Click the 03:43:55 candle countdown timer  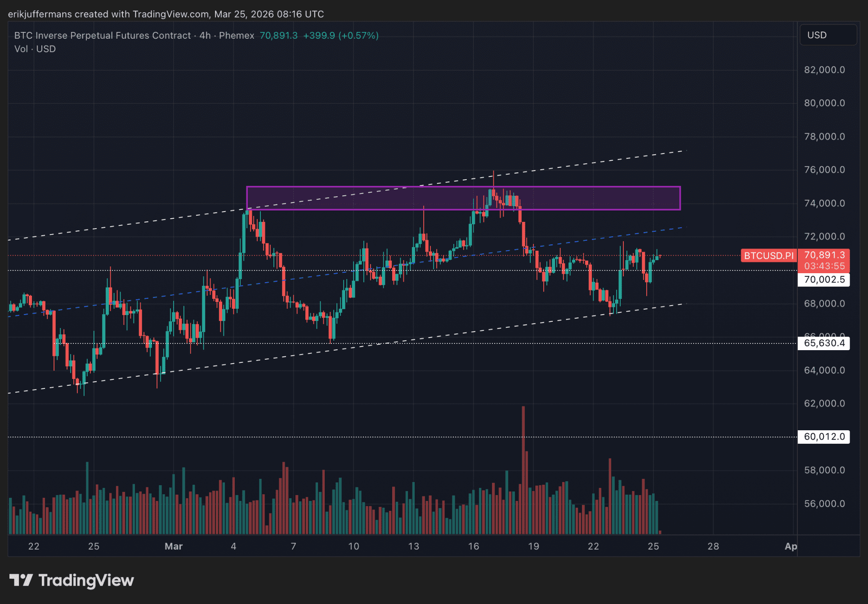pyautogui.click(x=824, y=266)
